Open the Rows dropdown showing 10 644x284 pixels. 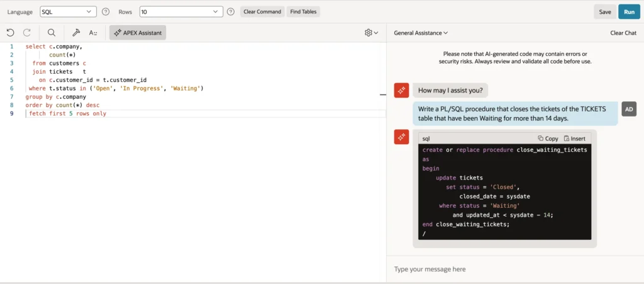181,11
